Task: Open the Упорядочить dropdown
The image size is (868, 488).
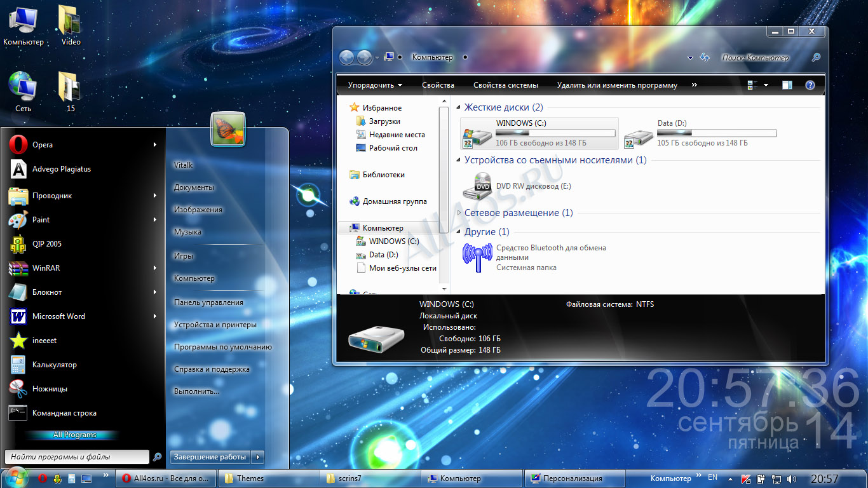Action: click(375, 85)
